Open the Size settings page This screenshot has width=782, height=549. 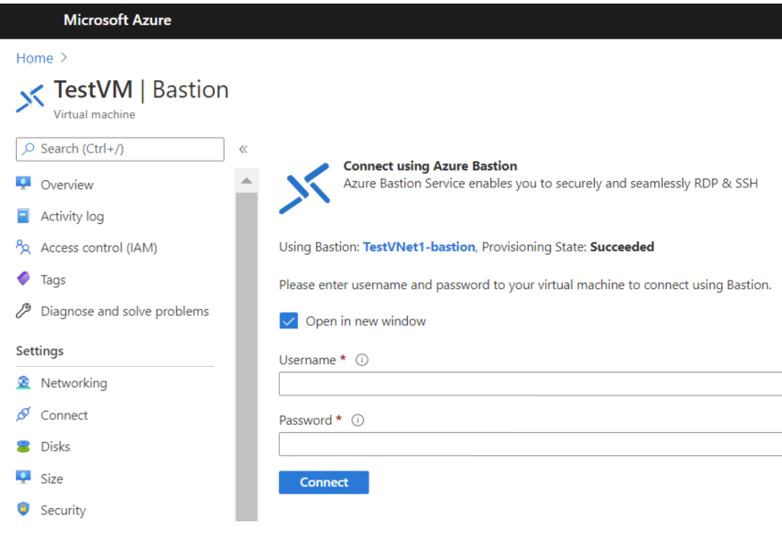52,479
